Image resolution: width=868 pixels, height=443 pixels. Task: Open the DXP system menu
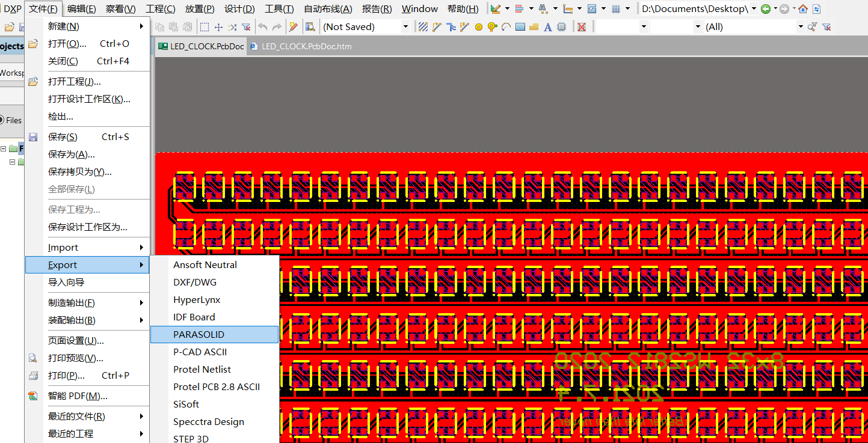click(12, 9)
